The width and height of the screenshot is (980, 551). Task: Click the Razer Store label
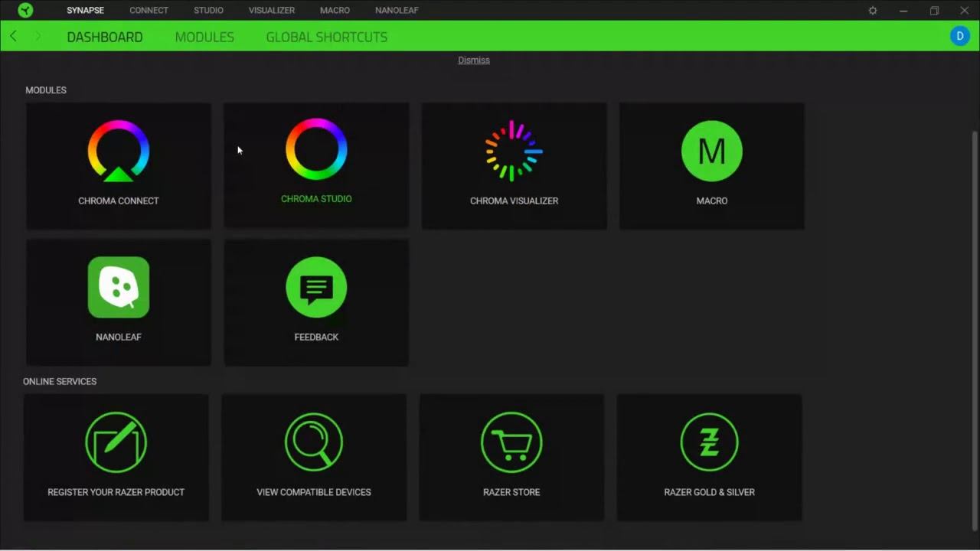[x=511, y=492]
